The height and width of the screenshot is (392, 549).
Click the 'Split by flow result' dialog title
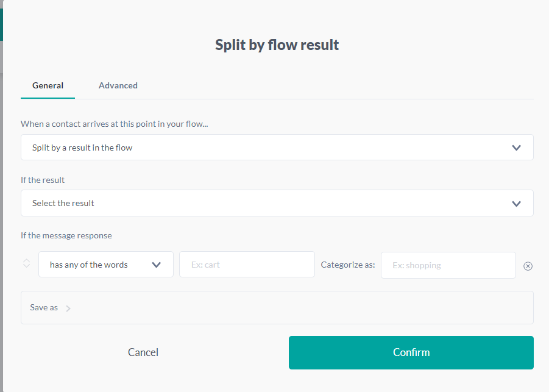[x=277, y=45]
